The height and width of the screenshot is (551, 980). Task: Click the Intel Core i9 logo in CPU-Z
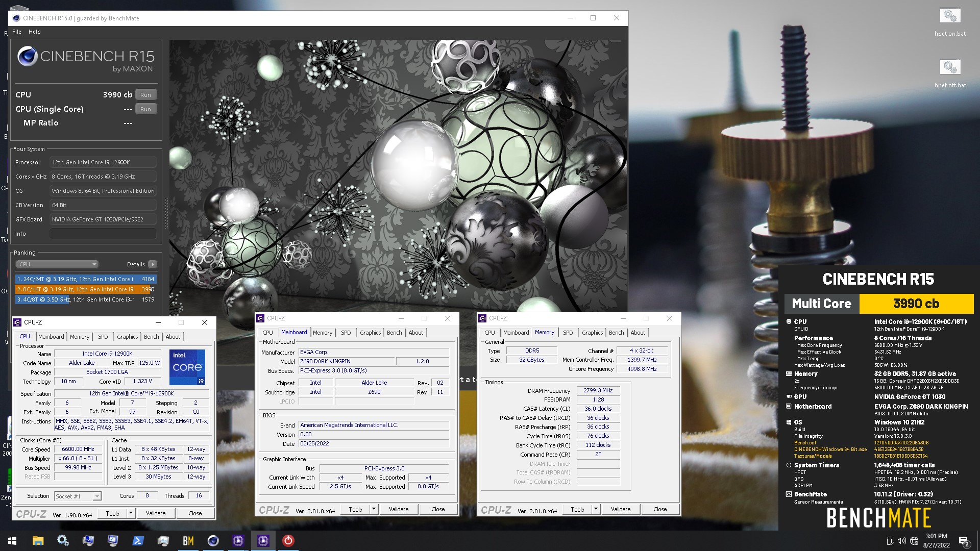click(x=187, y=367)
